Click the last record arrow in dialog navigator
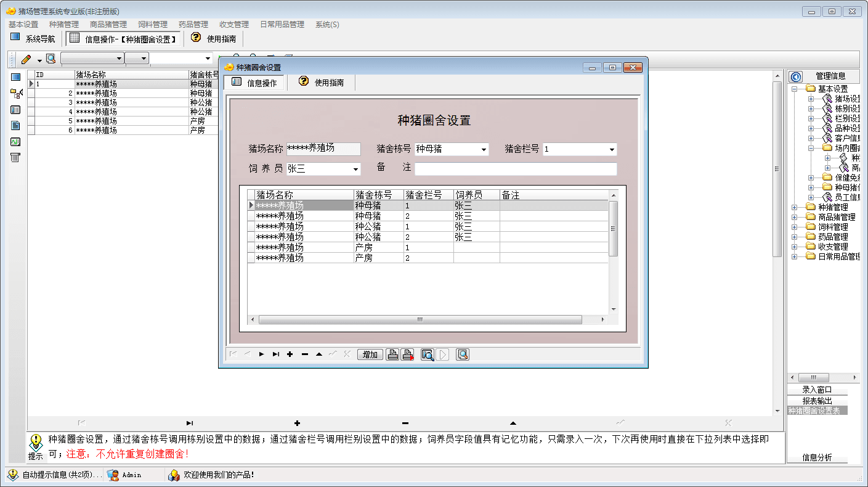 275,354
